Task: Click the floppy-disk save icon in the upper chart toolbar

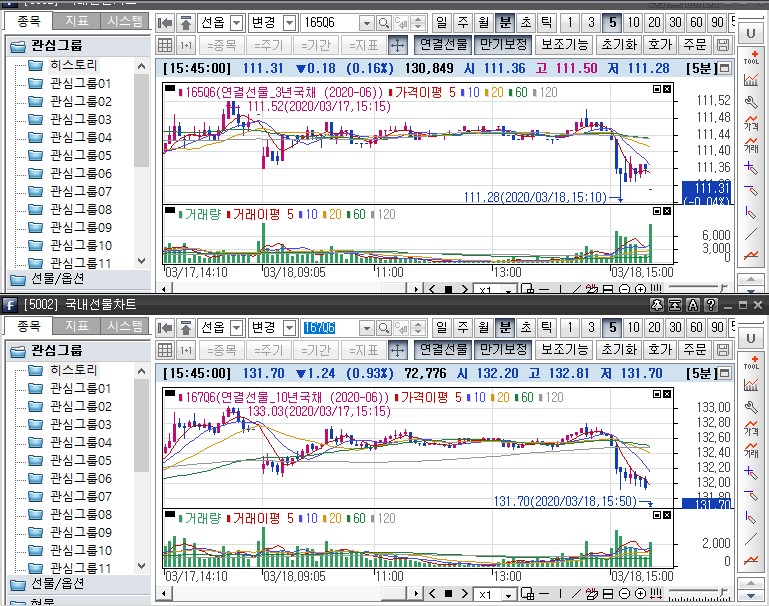Action: point(724,45)
